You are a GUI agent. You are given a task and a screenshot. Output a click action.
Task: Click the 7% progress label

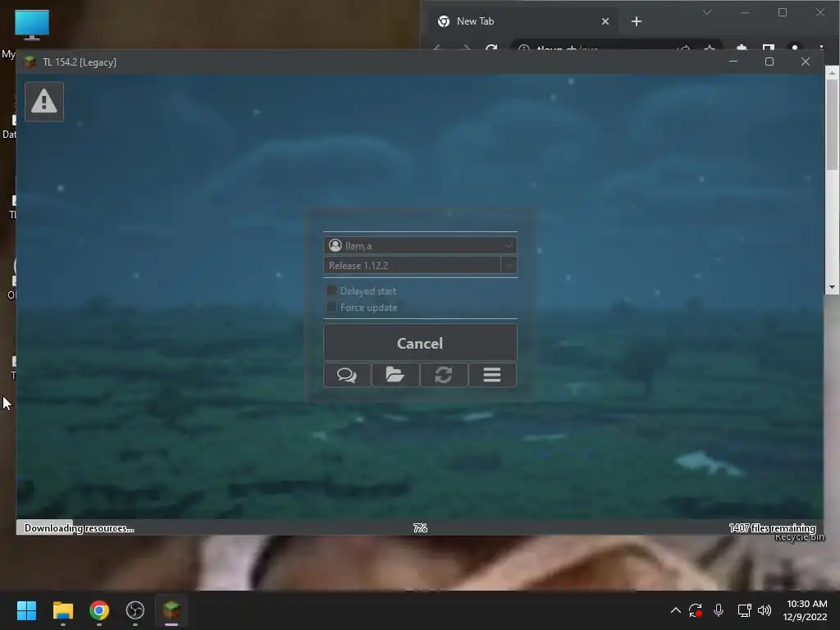(420, 528)
